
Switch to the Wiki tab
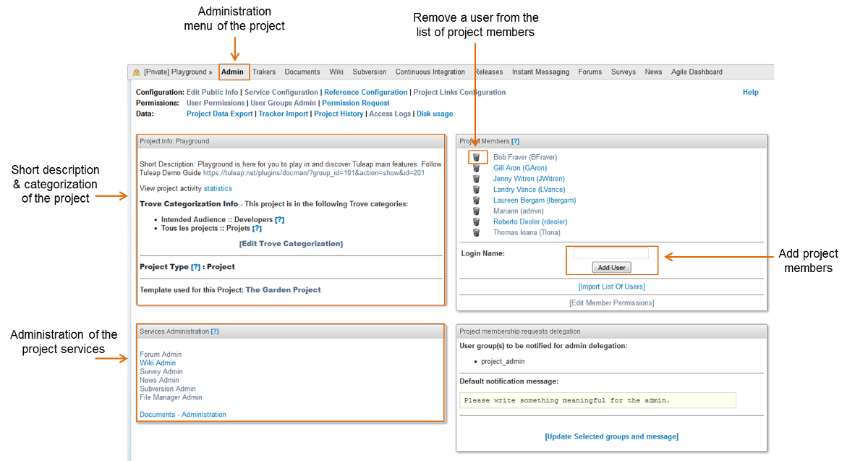pos(336,72)
